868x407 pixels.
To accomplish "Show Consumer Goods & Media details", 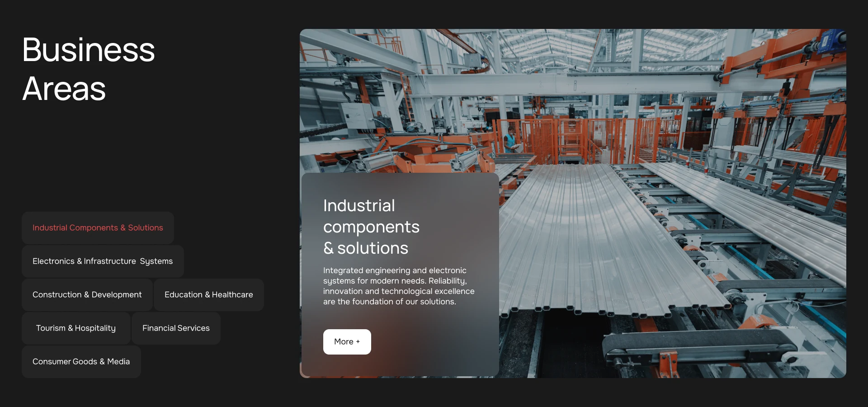I will 81,361.
